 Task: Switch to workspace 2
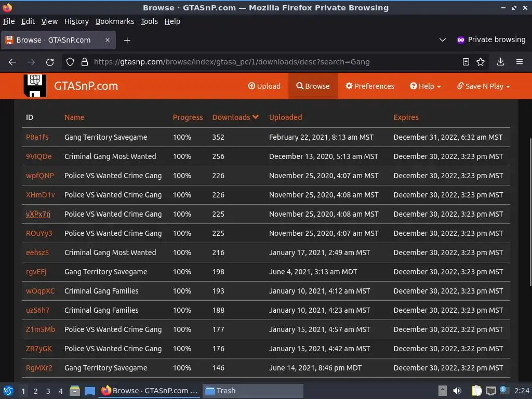point(36,391)
